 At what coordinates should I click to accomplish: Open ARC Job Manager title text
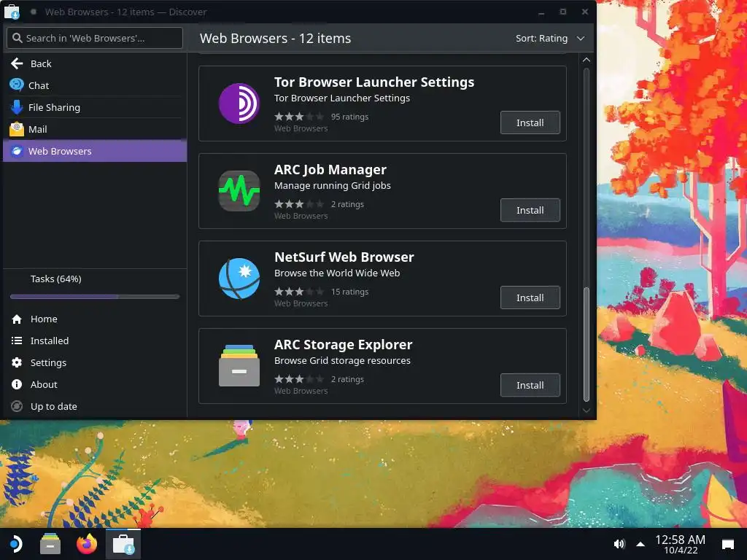330,169
